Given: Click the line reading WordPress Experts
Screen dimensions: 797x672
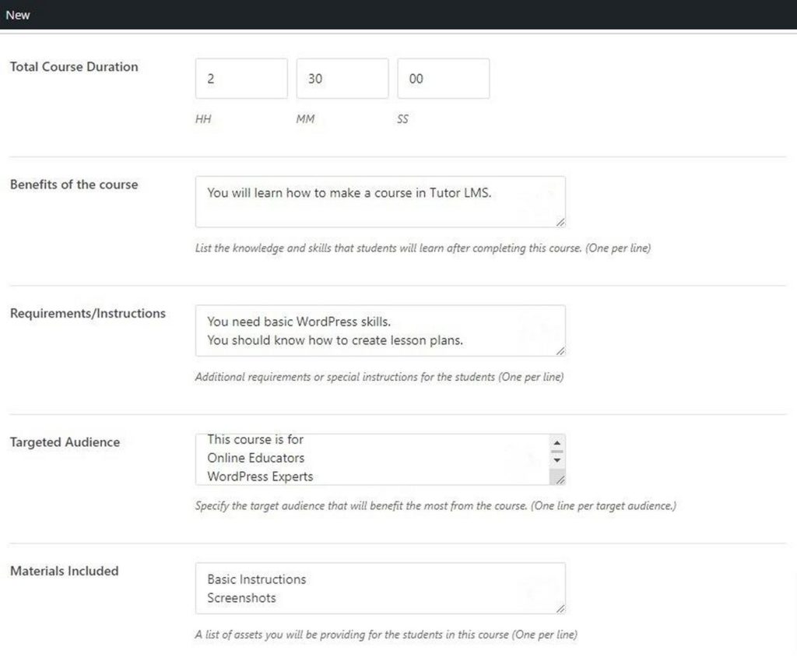Looking at the screenshot, I should (259, 477).
